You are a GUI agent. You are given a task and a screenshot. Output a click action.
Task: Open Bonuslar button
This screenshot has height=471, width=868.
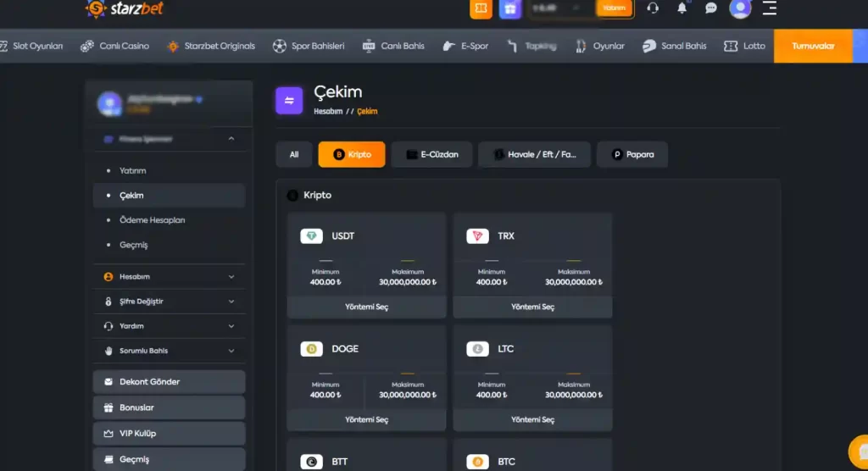pos(170,408)
